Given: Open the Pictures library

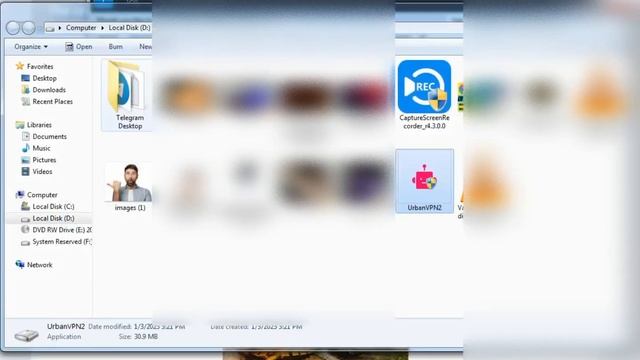Looking at the screenshot, I should click(44, 160).
